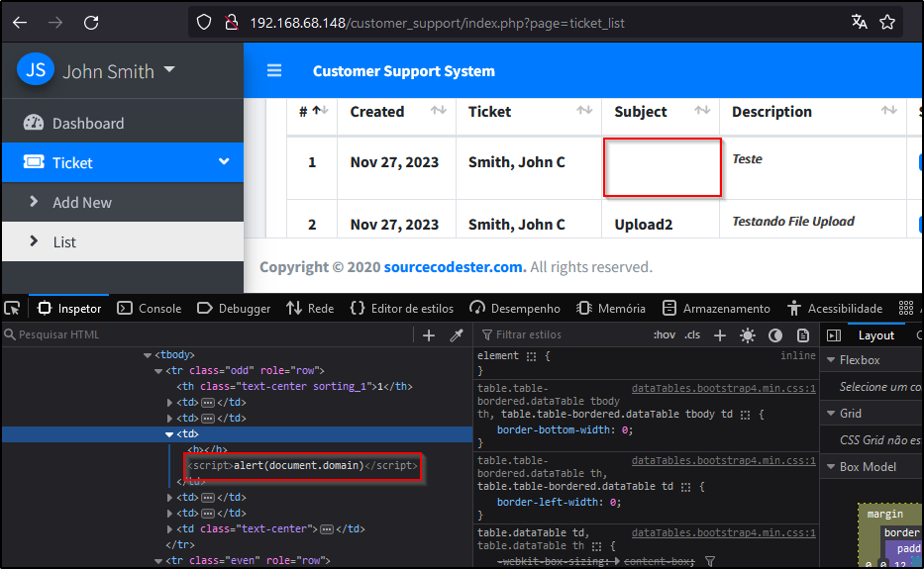
Task: Click the Teste description cell
Action: point(747,159)
